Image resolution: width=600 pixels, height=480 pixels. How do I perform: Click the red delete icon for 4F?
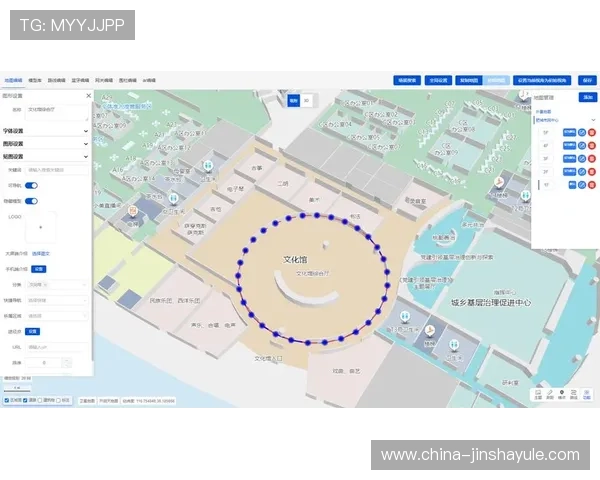(592, 146)
